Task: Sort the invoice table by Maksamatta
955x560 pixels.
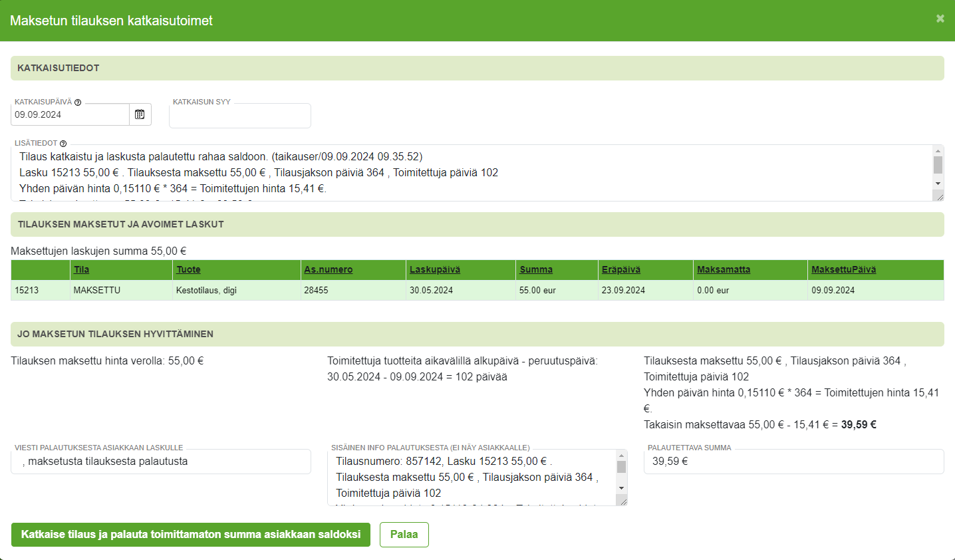Action: [x=724, y=269]
